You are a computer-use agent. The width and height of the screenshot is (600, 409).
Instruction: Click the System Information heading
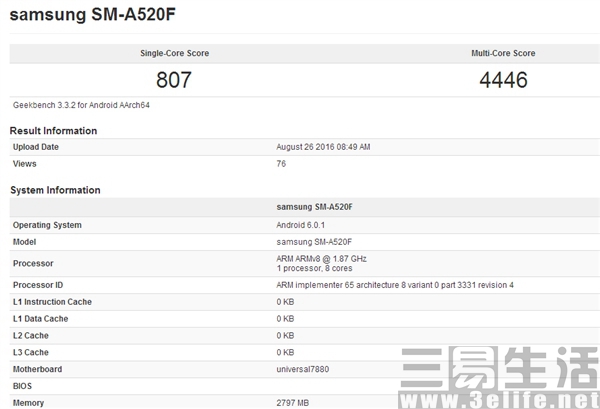(x=55, y=190)
